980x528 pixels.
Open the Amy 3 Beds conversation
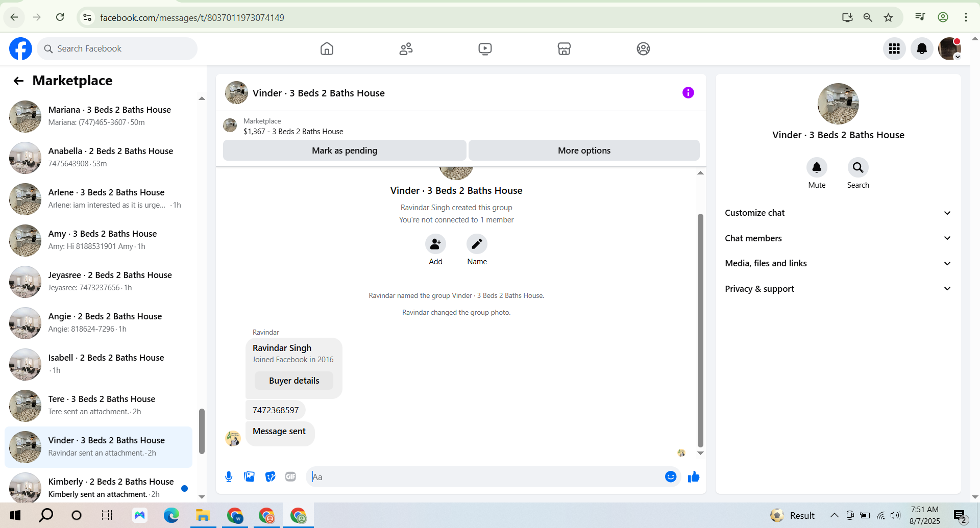[x=99, y=240]
